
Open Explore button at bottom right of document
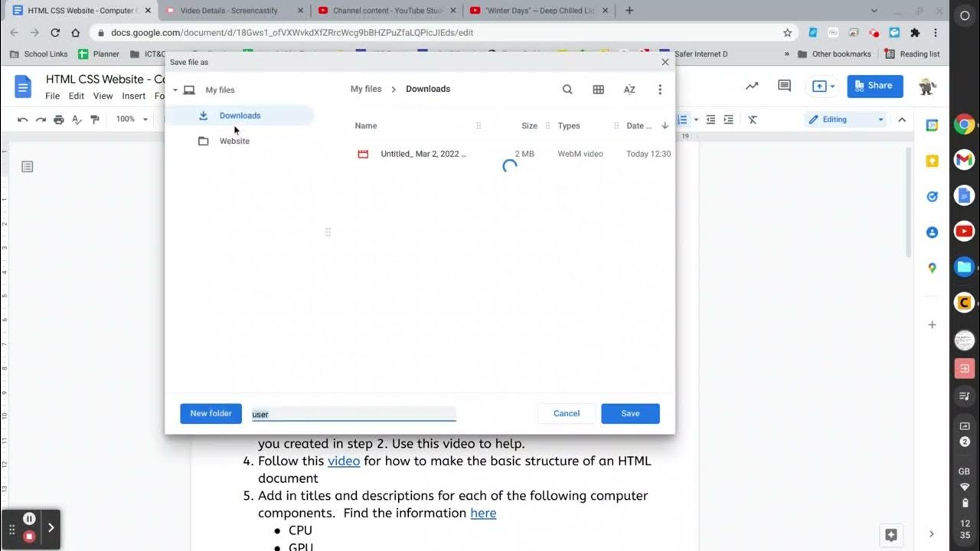click(x=890, y=534)
